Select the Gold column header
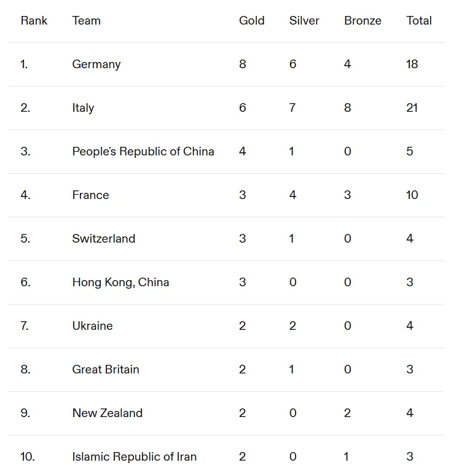The image size is (470, 476). [252, 21]
